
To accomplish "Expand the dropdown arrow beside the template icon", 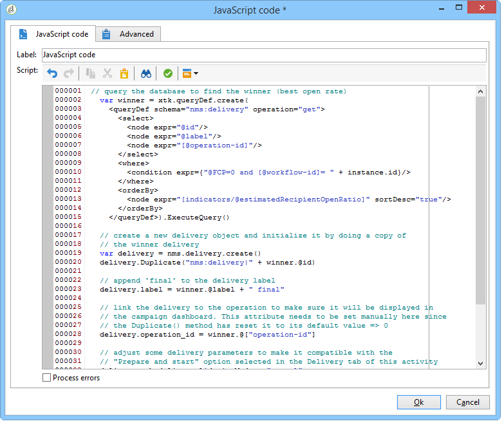I will [x=196, y=74].
